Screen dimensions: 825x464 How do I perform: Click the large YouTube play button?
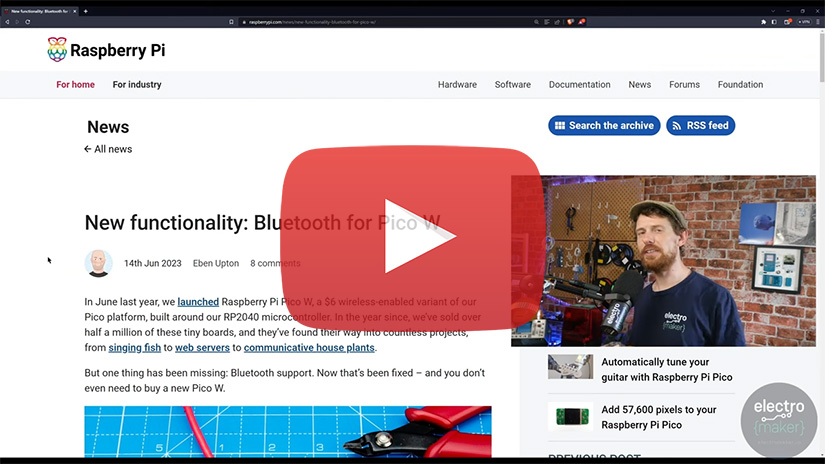[x=412, y=236]
